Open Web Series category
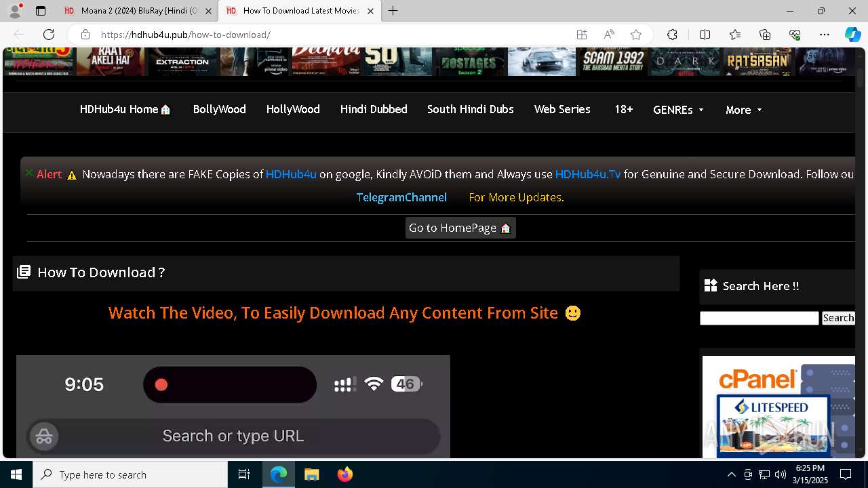This screenshot has width=868, height=488. coord(562,109)
